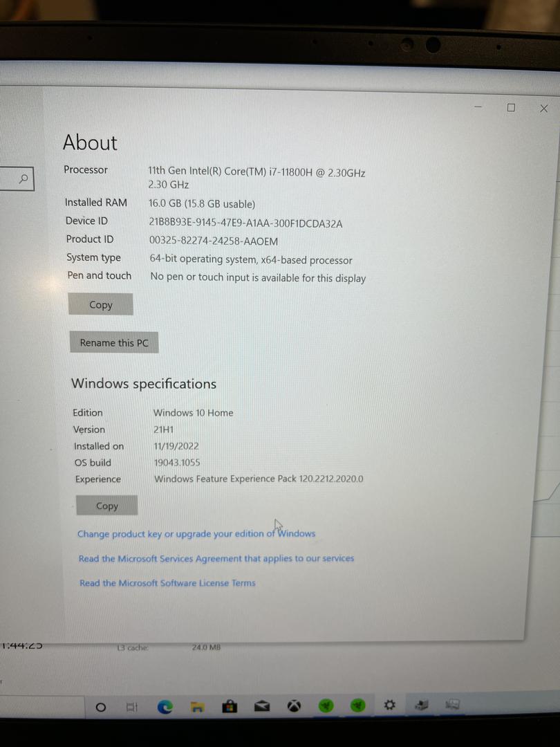
Task: Click the OS build value 19043.1055
Action: coord(177,463)
